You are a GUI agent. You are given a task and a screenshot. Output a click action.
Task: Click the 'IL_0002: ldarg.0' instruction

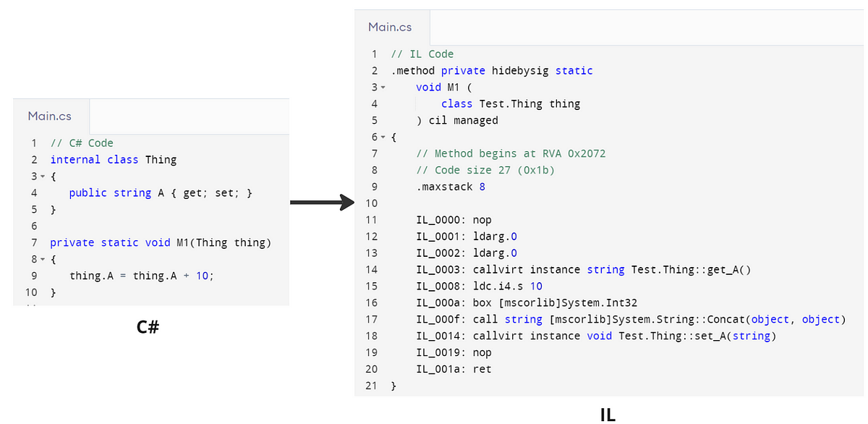tap(467, 253)
